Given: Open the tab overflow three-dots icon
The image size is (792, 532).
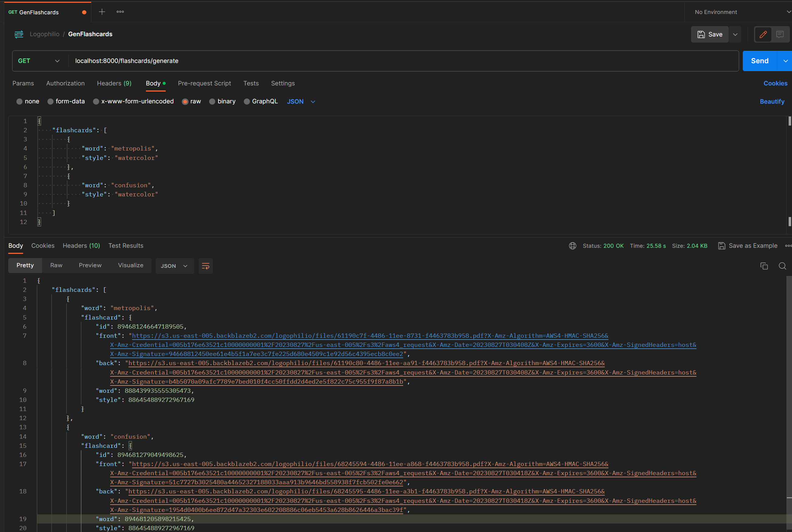Looking at the screenshot, I should point(120,12).
